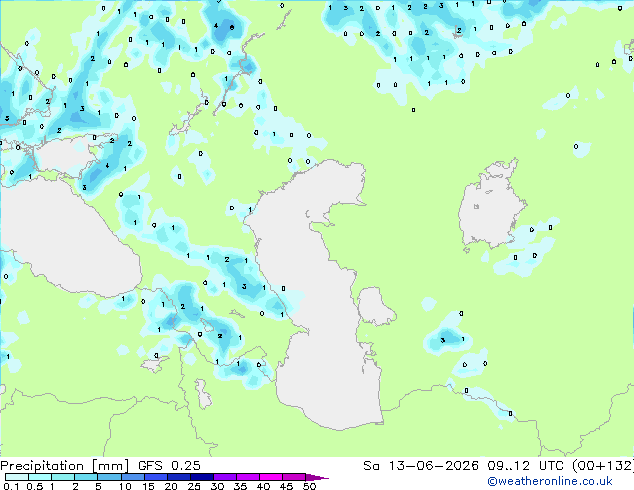Select the 45–50 mm legend swatch
Viewport: 634px width, 490px height.
(x=294, y=477)
